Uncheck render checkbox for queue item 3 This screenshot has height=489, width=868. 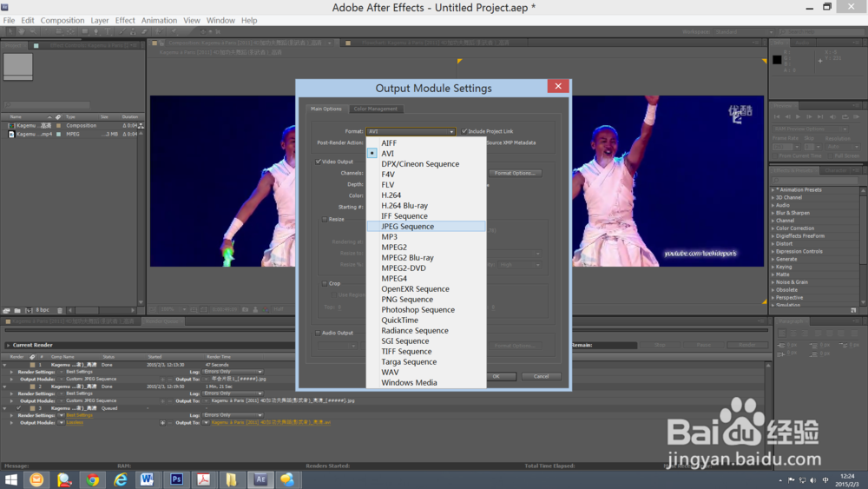pyautogui.click(x=19, y=408)
